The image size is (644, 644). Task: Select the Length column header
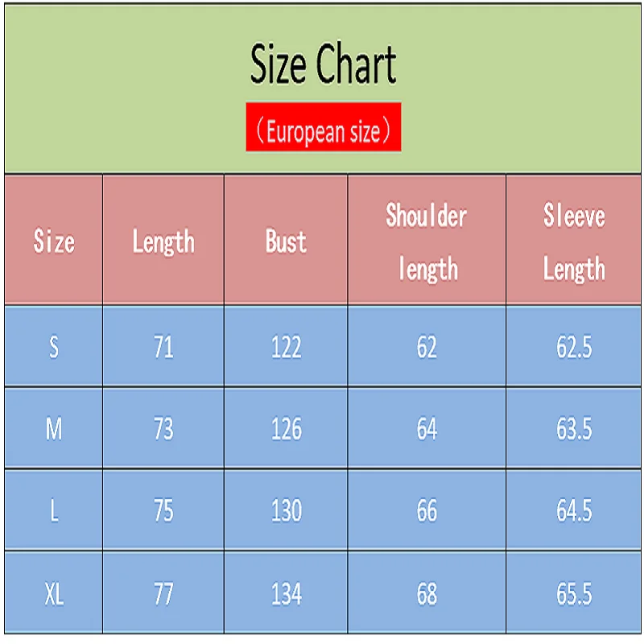163,242
